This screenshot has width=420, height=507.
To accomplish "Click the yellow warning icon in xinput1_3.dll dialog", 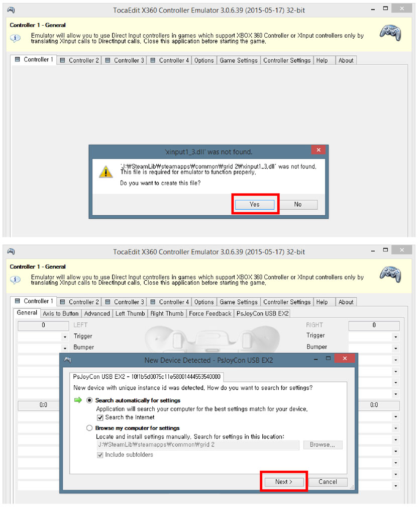I will point(106,172).
